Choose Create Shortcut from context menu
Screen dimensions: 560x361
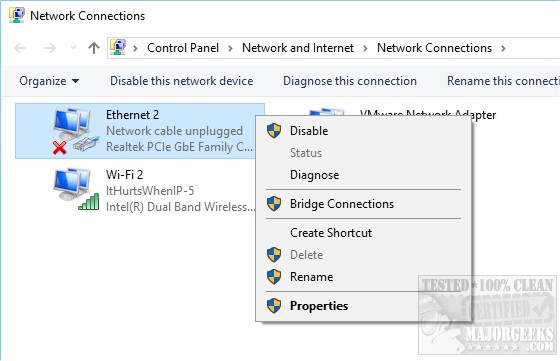click(x=331, y=233)
